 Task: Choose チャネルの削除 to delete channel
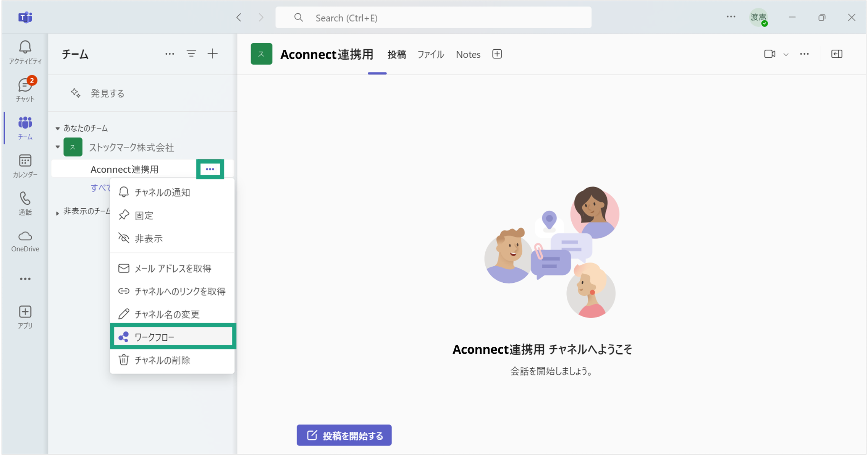172,360
